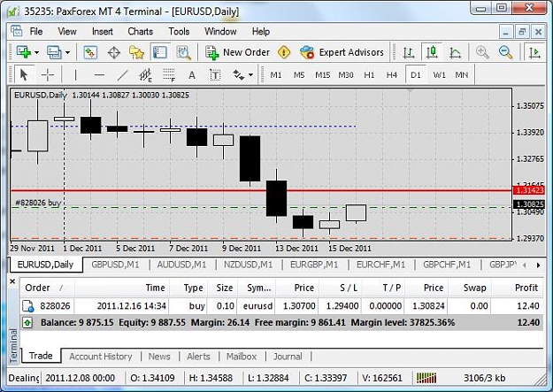Viewport: 553px width, 392px height.
Task: Switch to the M5 timeframe
Action: tap(299, 75)
